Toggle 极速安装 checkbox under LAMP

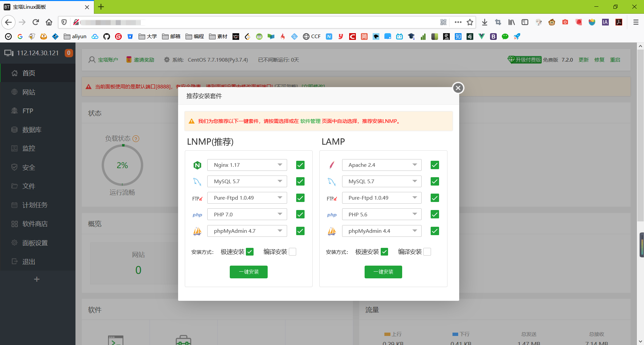[x=384, y=252]
